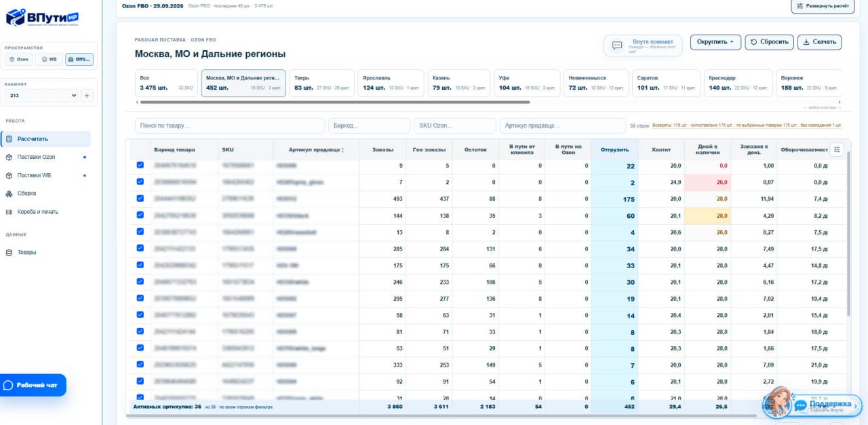Focus the Поиск по товару search field
Image resolution: width=868 pixels, height=425 pixels.
pos(230,126)
